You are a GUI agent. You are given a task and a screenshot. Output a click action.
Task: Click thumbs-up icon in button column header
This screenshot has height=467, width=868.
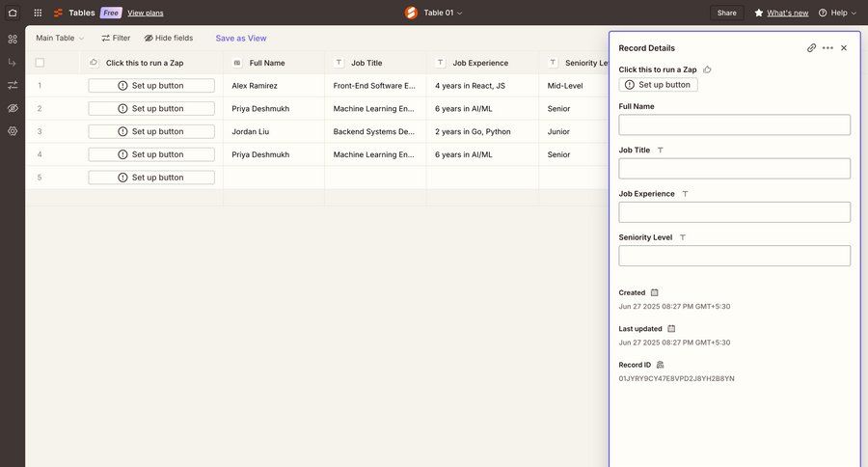point(94,63)
